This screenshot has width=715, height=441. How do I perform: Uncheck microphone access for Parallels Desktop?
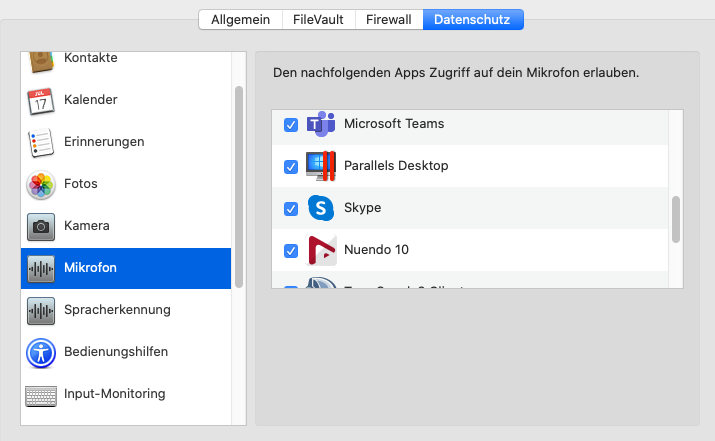point(291,166)
